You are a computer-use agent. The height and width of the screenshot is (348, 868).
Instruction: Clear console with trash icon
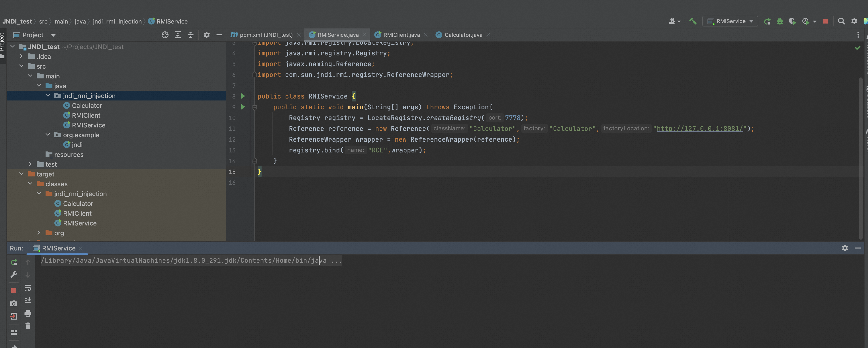28,326
